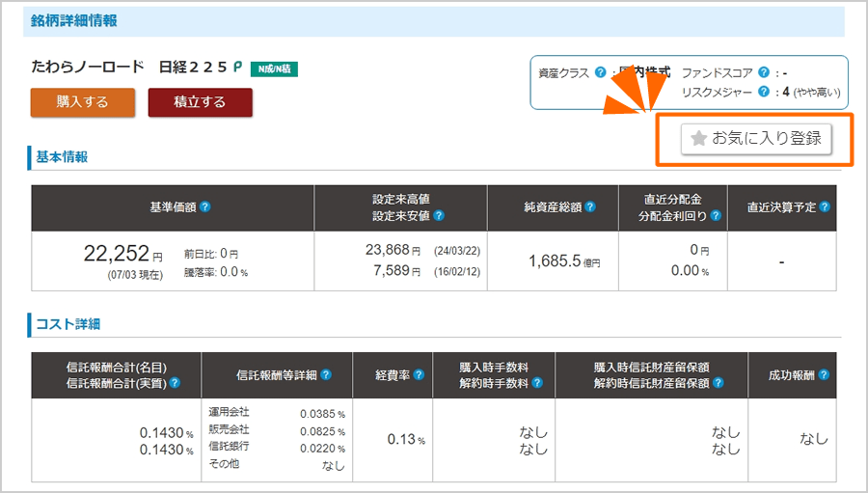
Task: Click the (24/03/22) date text
Action: coord(457,251)
